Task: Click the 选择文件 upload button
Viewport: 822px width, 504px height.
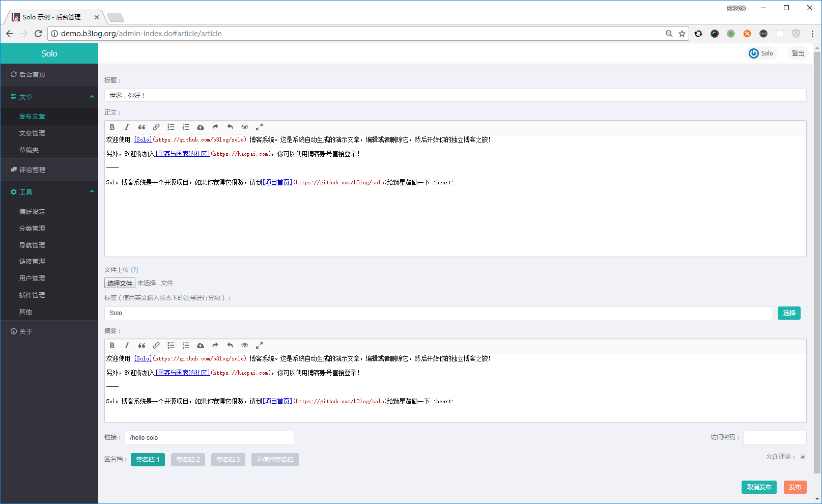Action: click(x=120, y=283)
